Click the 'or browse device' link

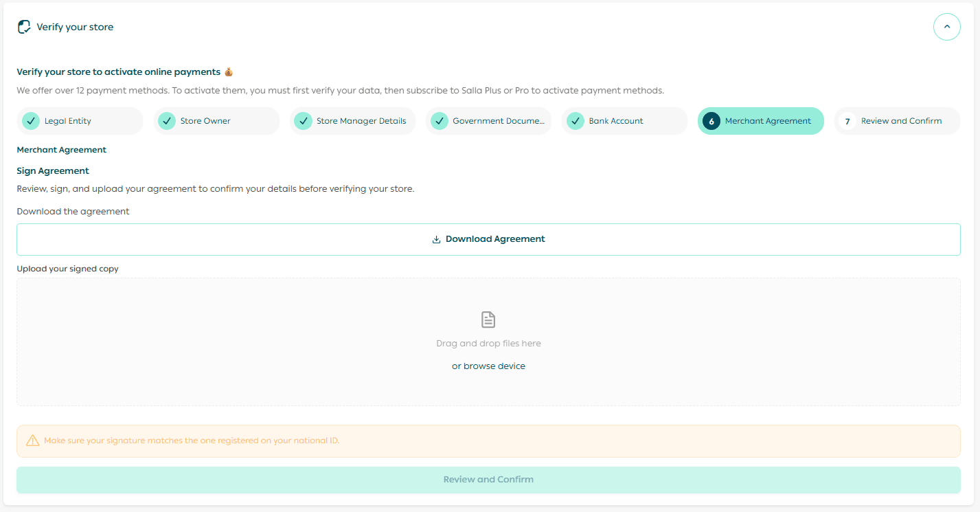click(x=488, y=366)
